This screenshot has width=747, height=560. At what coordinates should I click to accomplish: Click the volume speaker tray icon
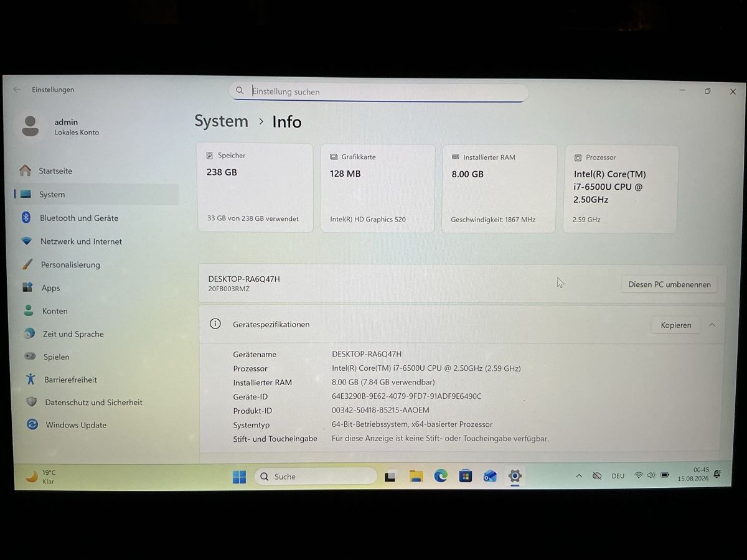click(651, 475)
